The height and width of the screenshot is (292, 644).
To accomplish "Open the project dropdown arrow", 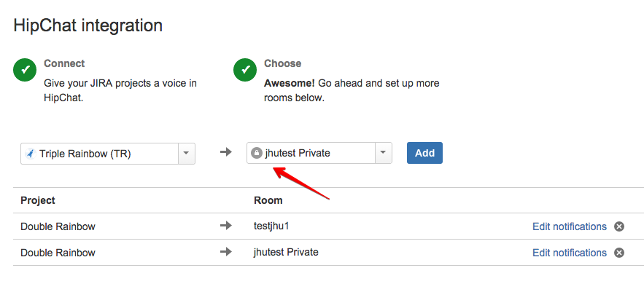I will pyautogui.click(x=187, y=154).
